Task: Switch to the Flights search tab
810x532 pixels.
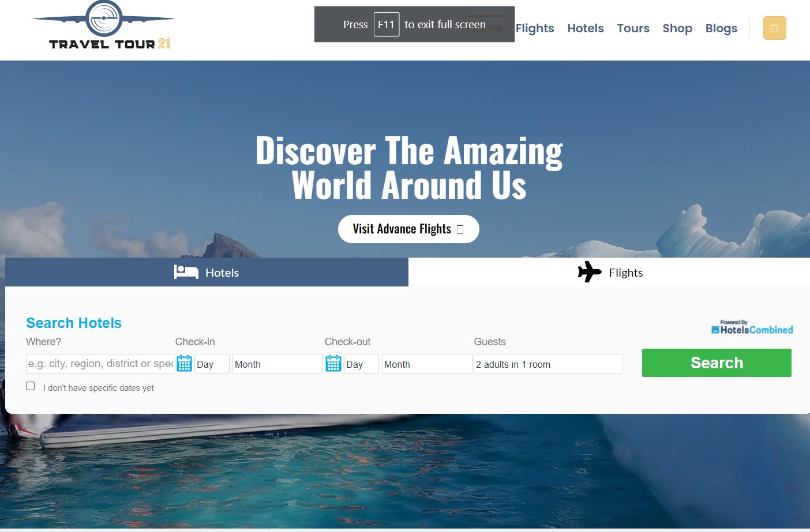Action: 609,272
